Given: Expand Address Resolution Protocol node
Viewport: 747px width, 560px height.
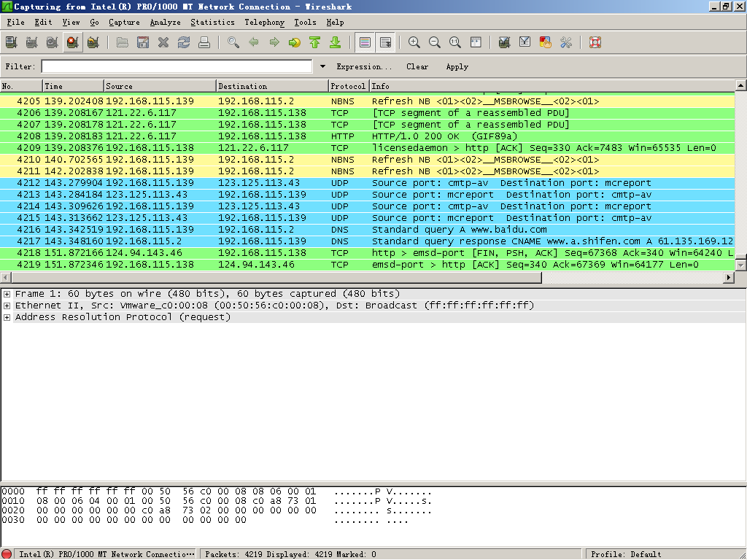Looking at the screenshot, I should [x=7, y=317].
